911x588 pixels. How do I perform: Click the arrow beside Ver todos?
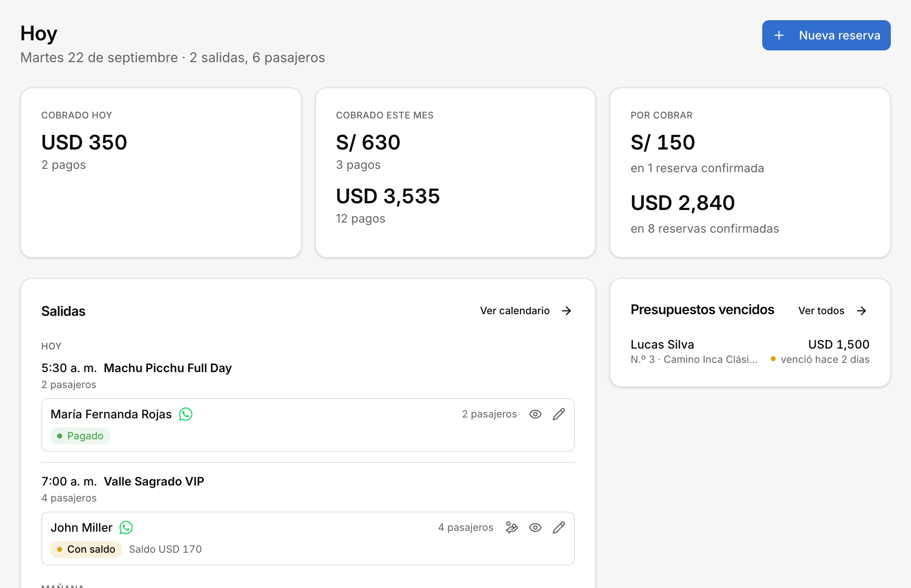tap(862, 311)
